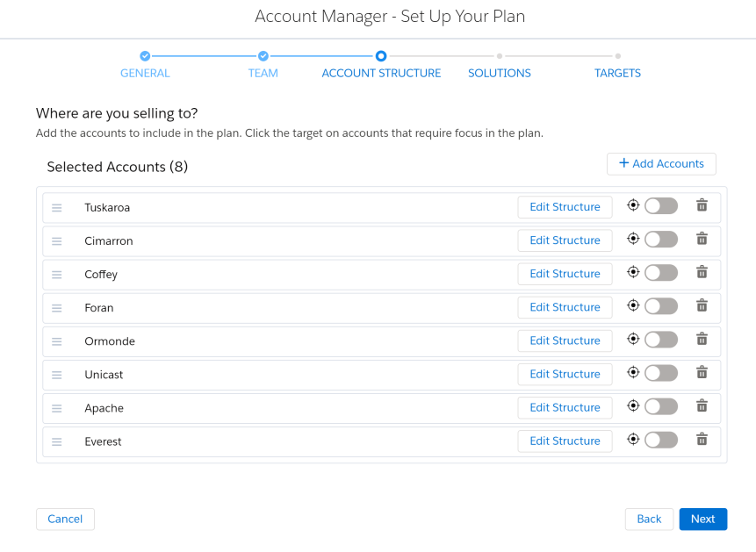Click the target icon on Cimarron row
This screenshot has height=552, width=756.
633,239
